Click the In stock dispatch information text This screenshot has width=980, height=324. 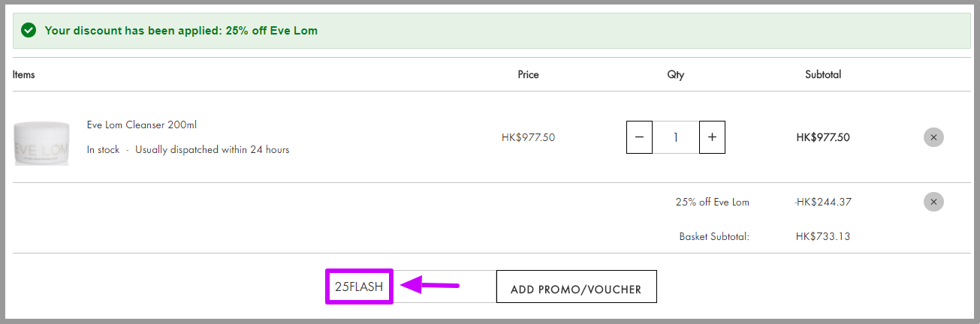pos(188,149)
